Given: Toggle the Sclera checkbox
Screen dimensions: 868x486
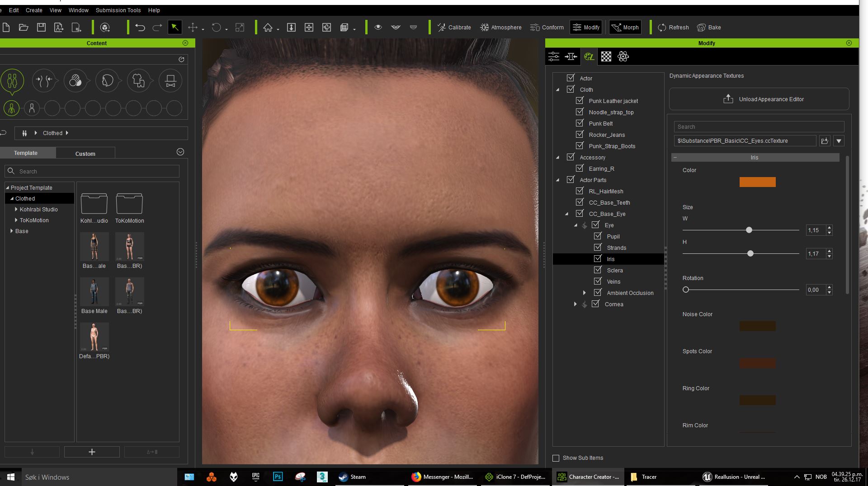Looking at the screenshot, I should (598, 270).
